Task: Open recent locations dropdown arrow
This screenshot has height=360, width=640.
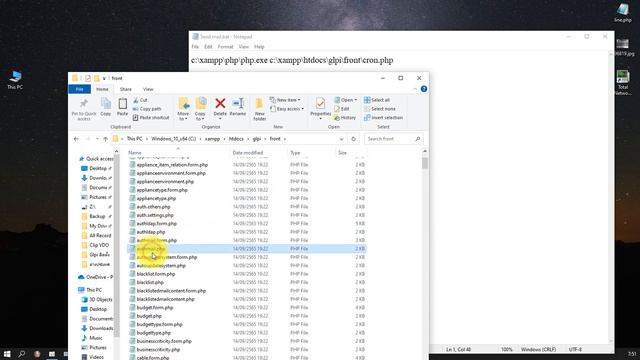Action: [97, 139]
